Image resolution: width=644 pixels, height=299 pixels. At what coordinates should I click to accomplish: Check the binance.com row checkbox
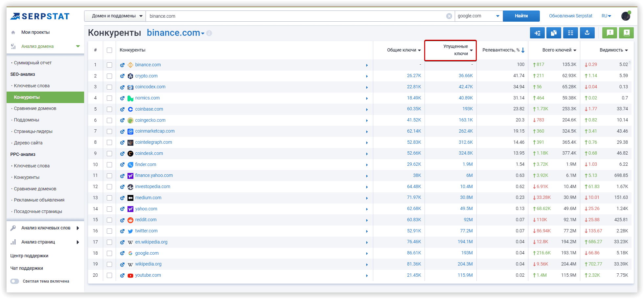click(109, 65)
